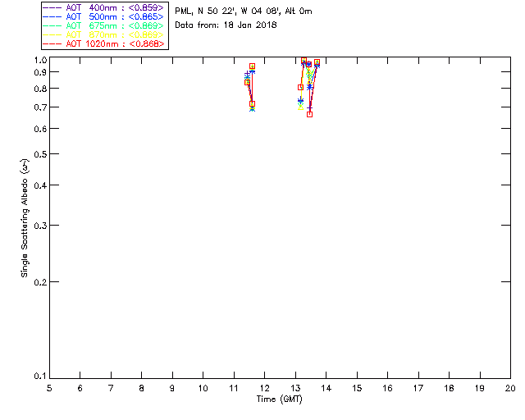The image size is (525, 420).
Task: Click y-axis tick label 1.0
Action: 40,60
